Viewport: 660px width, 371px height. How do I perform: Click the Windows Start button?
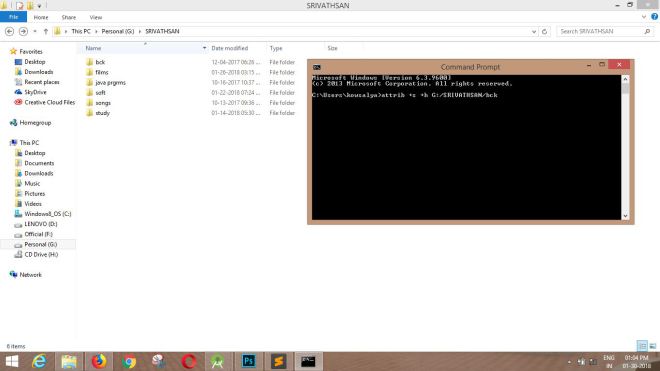click(11, 361)
